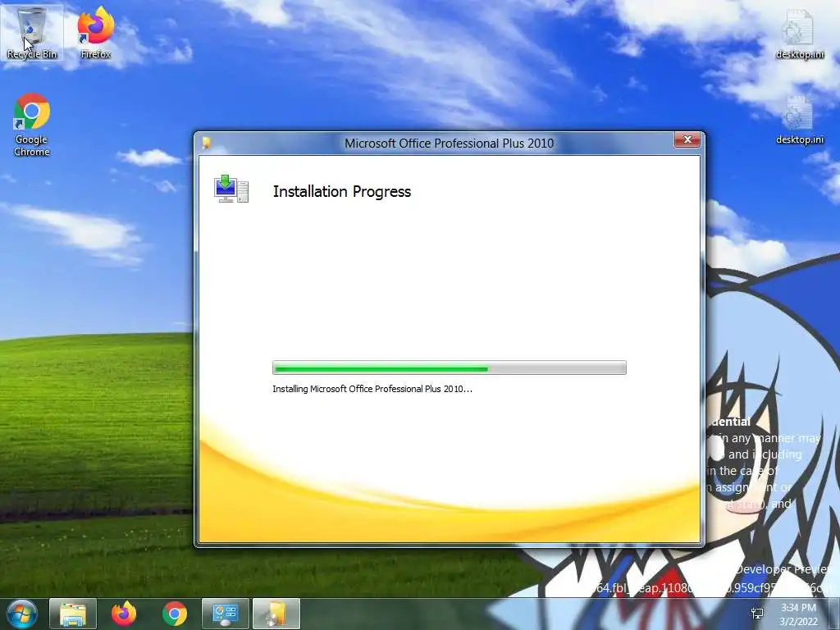Click the installation progress bar
Viewport: 840px width, 630px height.
(449, 367)
